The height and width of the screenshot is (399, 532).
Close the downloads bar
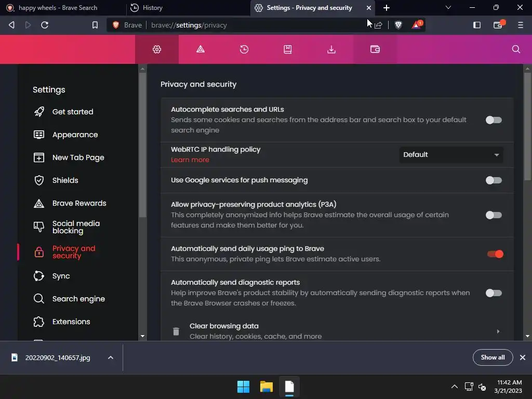523,357
